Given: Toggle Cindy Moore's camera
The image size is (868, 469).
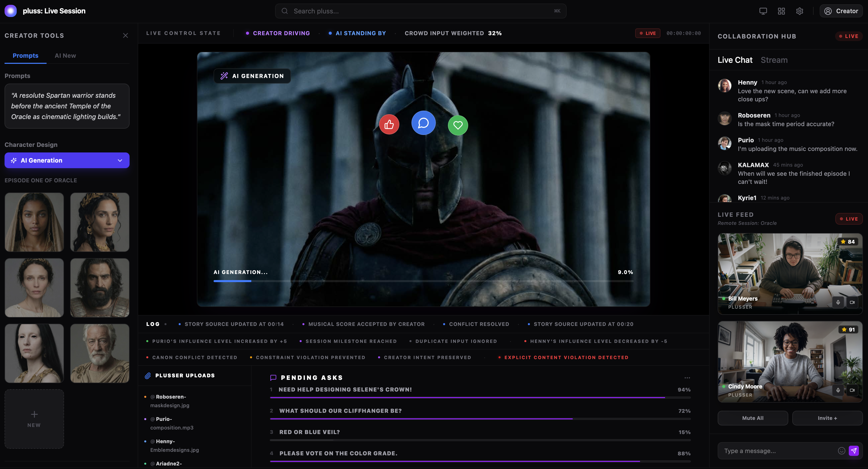Looking at the screenshot, I should pos(852,390).
